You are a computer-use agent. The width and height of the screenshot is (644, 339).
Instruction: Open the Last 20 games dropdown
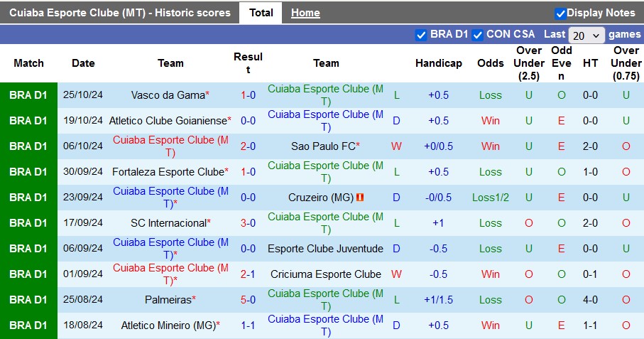[586, 35]
